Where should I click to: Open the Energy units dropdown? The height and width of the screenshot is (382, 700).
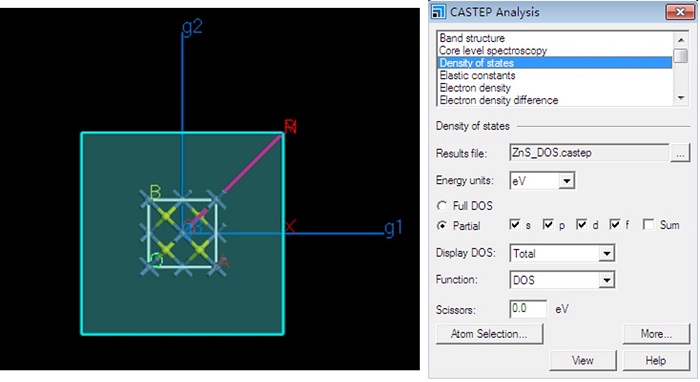point(566,181)
